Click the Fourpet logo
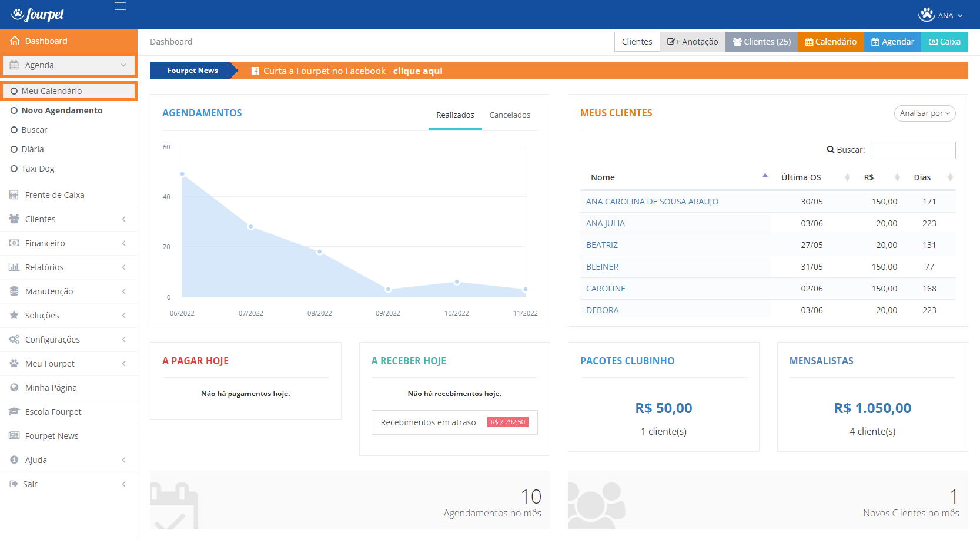The width and height of the screenshot is (980, 540). click(38, 15)
